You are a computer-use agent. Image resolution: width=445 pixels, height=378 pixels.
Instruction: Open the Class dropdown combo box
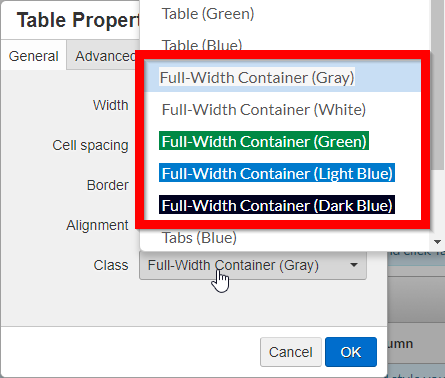pos(253,265)
